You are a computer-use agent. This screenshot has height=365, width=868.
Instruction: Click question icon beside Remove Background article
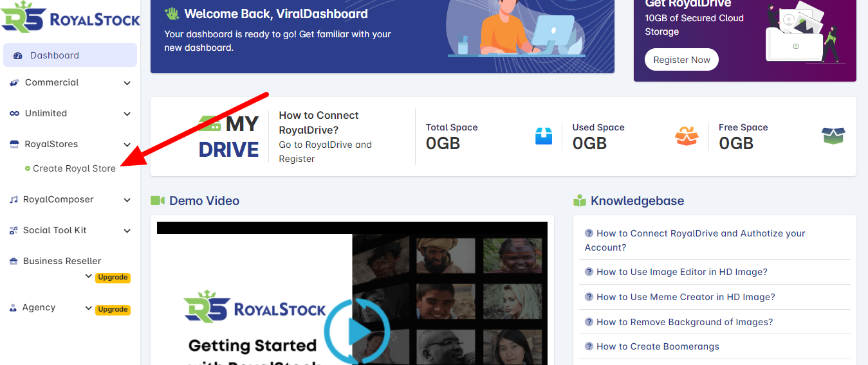click(589, 322)
